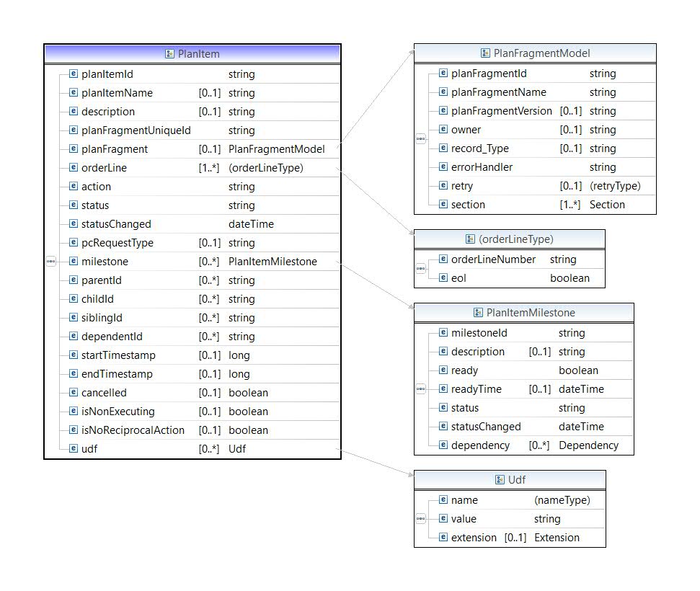Click the [1..*] multiplicity of orderLine
This screenshot has width=700, height=591.
[209, 168]
